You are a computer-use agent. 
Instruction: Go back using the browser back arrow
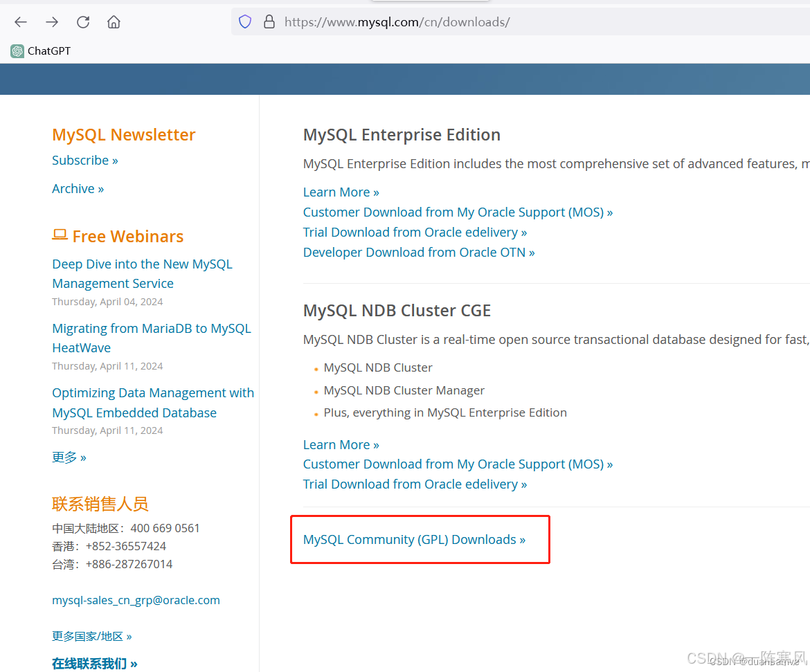click(21, 21)
